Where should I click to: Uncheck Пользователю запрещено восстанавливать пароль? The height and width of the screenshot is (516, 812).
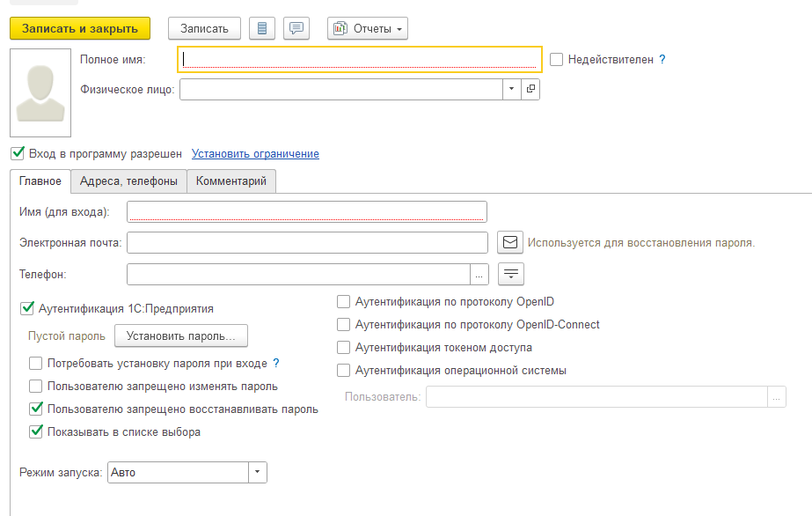pyautogui.click(x=36, y=409)
